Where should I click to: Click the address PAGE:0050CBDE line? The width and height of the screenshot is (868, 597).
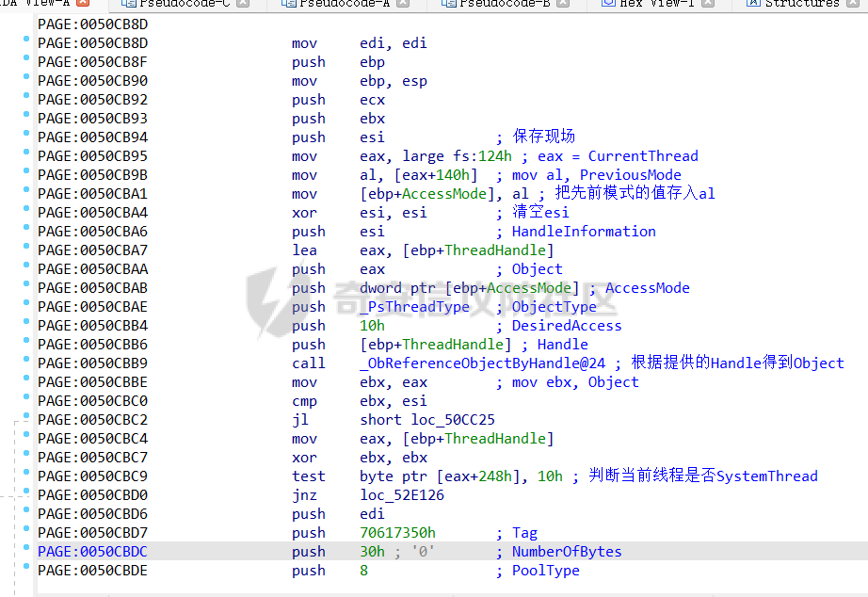(92, 571)
